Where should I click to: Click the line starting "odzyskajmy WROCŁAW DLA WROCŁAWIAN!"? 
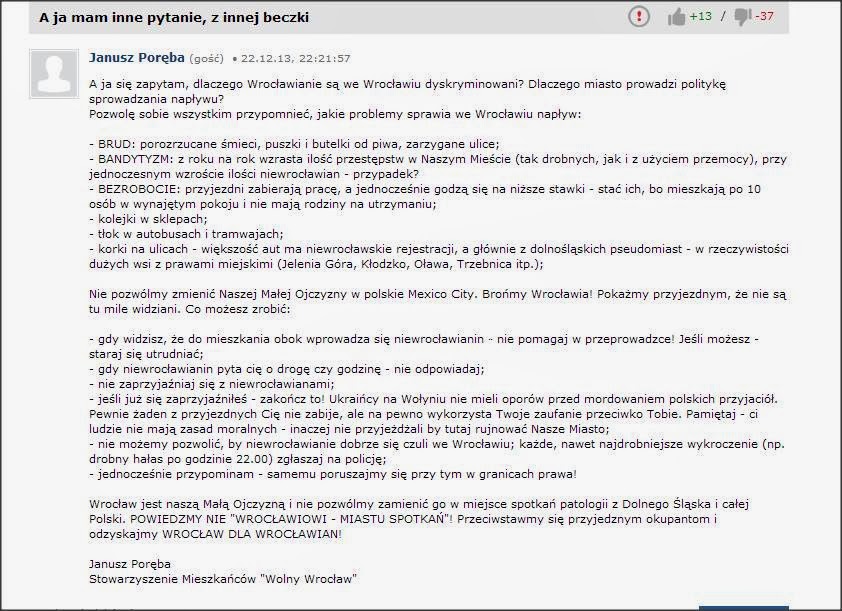click(215, 534)
